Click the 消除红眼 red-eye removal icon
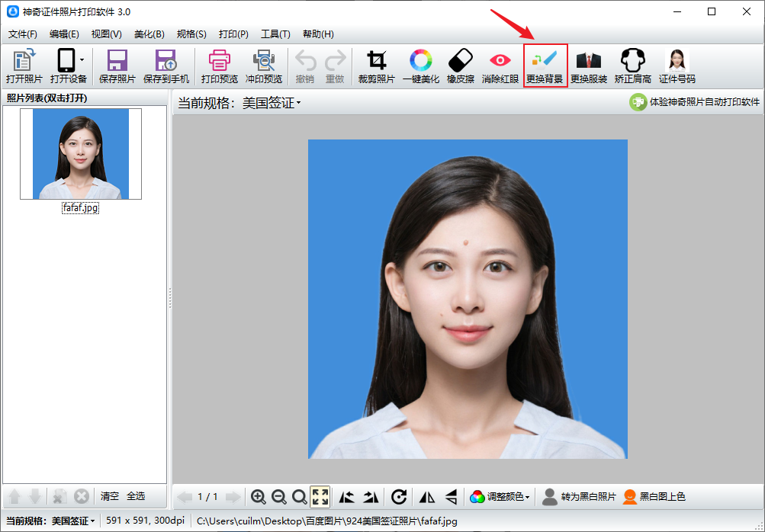 [500, 66]
